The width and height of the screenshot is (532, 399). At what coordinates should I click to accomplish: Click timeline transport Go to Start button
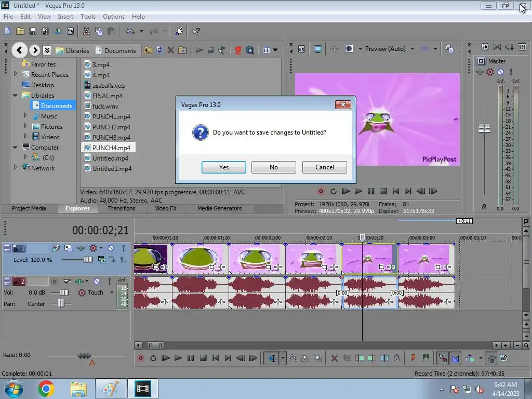(x=216, y=358)
